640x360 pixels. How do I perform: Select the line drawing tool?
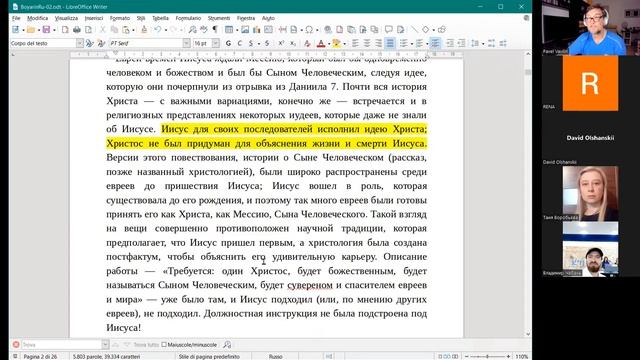(415, 30)
